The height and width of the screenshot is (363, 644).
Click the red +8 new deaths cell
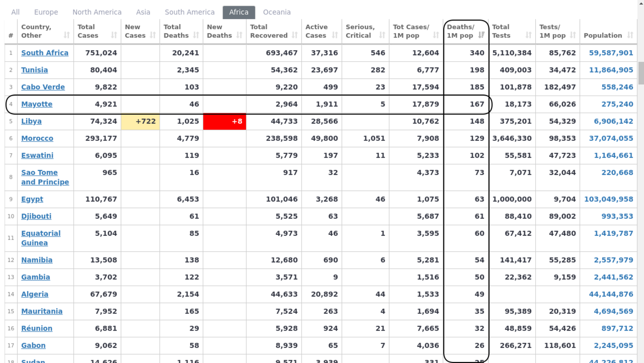click(225, 121)
